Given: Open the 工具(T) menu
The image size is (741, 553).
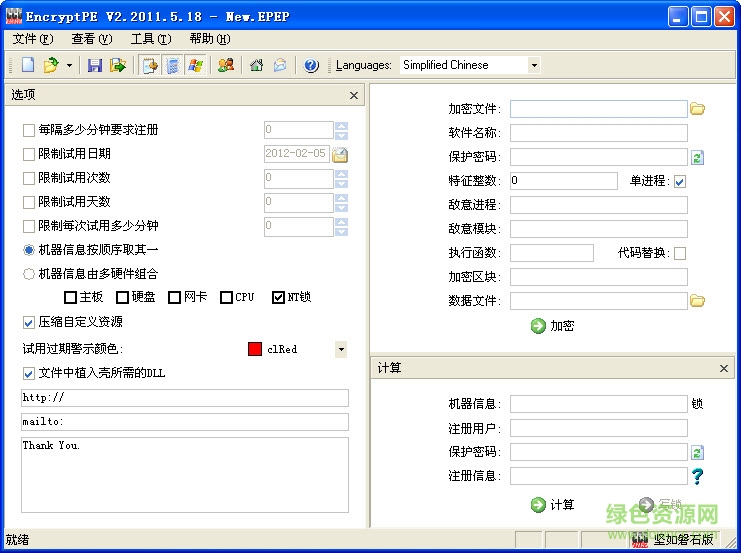Looking at the screenshot, I should pos(150,39).
